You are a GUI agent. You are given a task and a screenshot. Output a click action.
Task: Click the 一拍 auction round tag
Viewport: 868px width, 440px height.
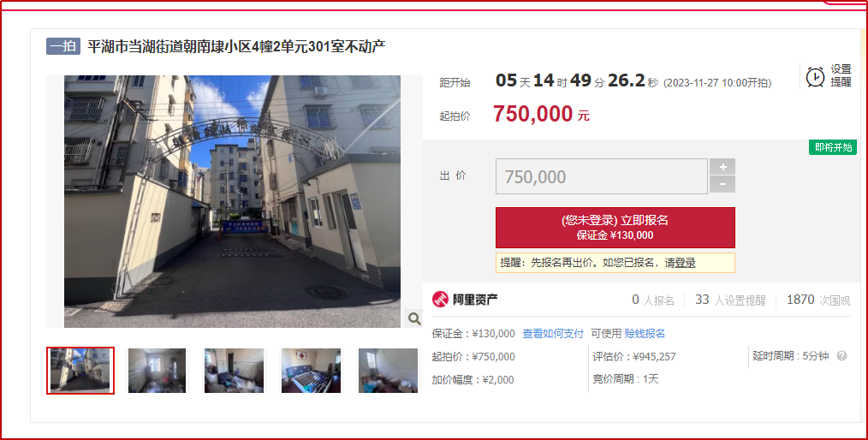pyautogui.click(x=63, y=46)
